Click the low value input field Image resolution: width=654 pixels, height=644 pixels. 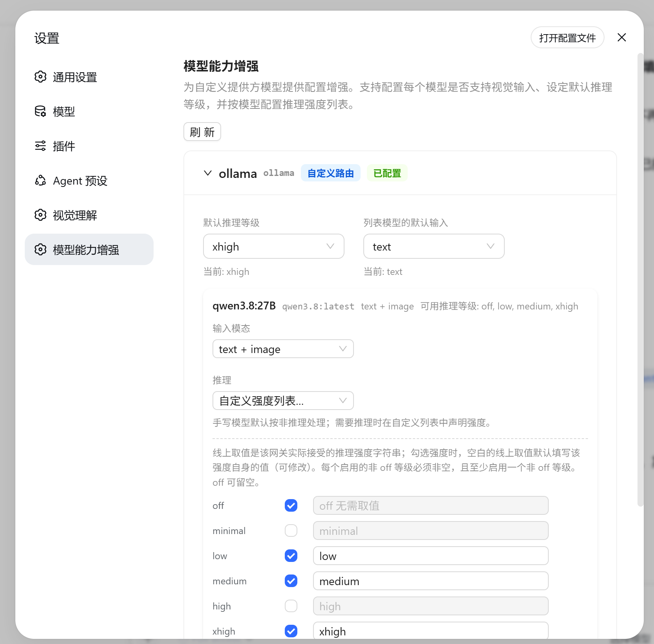pyautogui.click(x=431, y=556)
